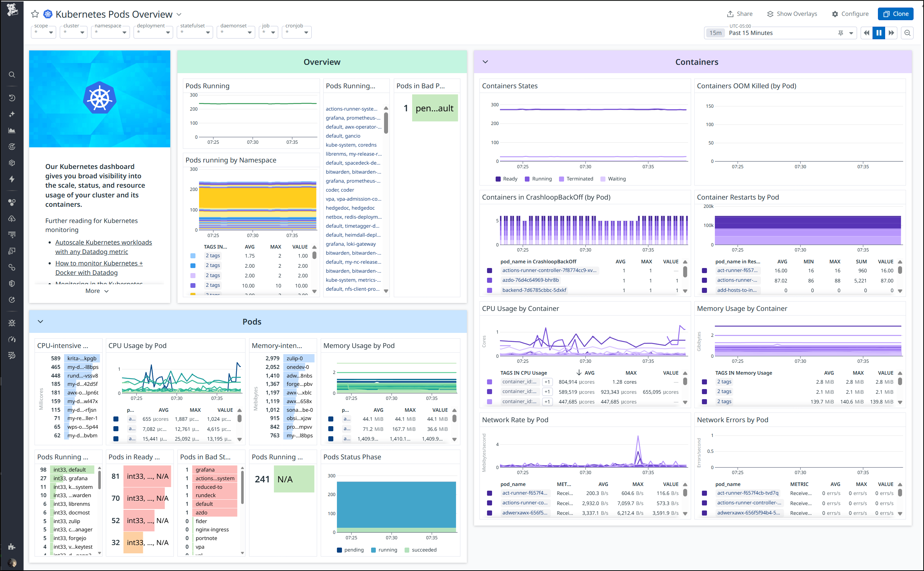Screen dimensions: 924x571
Task: Toggle Waiting series in Containers States legend
Action: pyautogui.click(x=613, y=179)
